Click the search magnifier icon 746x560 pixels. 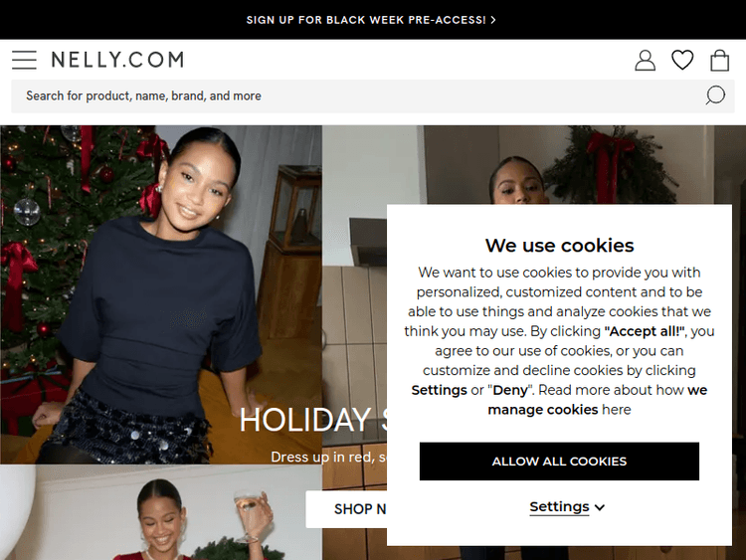715,95
